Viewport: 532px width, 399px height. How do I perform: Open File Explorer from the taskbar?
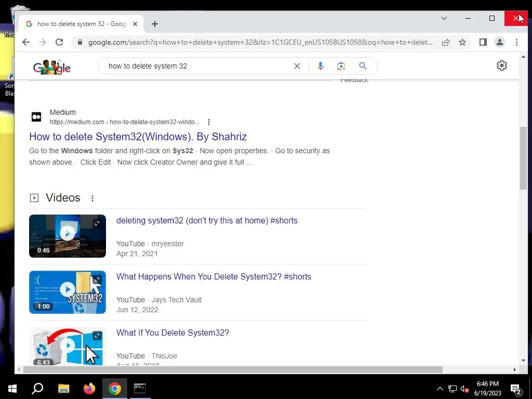[63, 389]
